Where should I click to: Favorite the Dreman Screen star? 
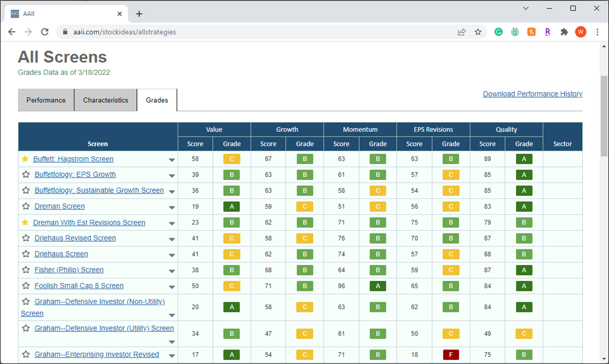26,206
